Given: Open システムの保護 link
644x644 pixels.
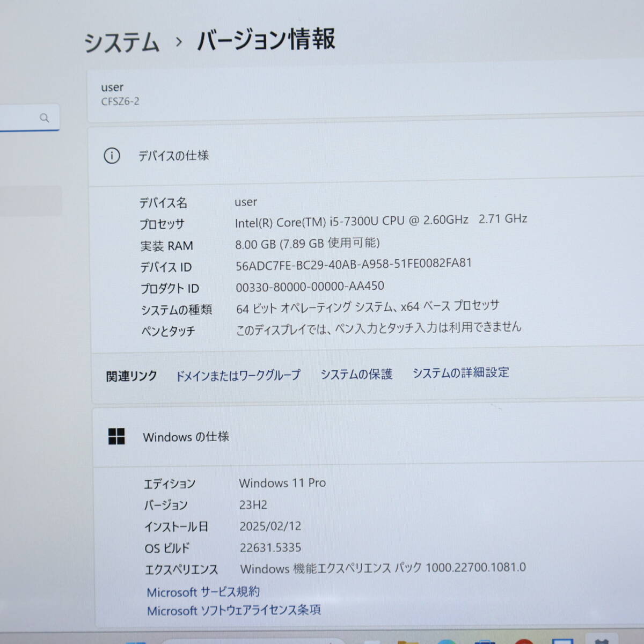Looking at the screenshot, I should point(357,374).
